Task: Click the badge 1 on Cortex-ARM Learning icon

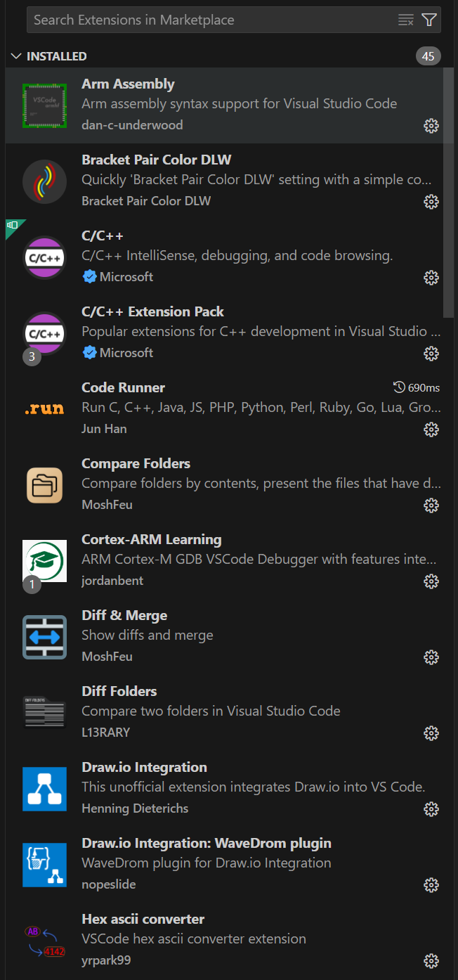Action: pyautogui.click(x=31, y=584)
